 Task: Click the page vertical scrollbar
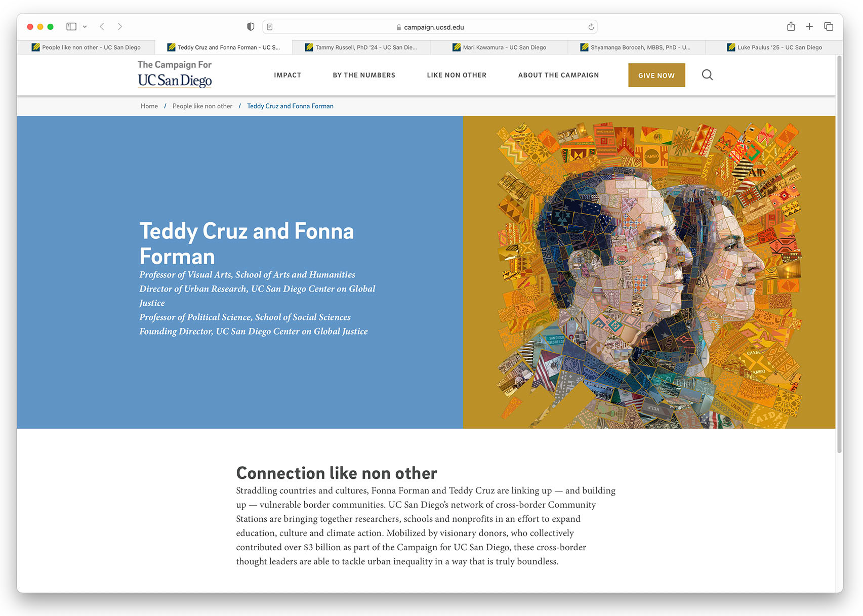point(839,253)
